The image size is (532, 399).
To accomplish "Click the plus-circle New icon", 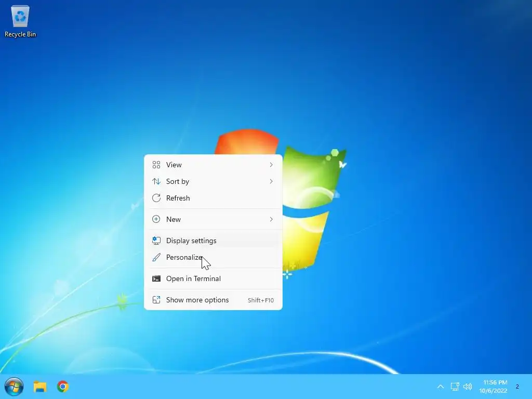I will tap(156, 220).
